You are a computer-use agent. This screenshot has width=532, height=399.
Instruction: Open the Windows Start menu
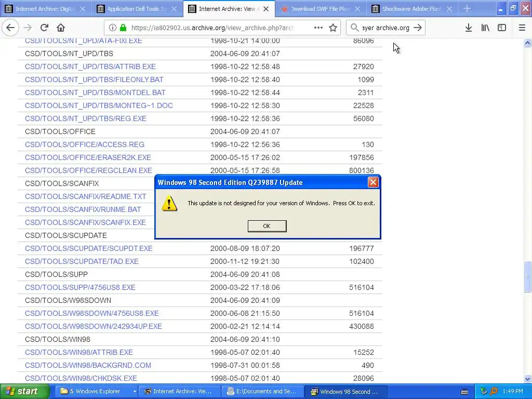24,391
